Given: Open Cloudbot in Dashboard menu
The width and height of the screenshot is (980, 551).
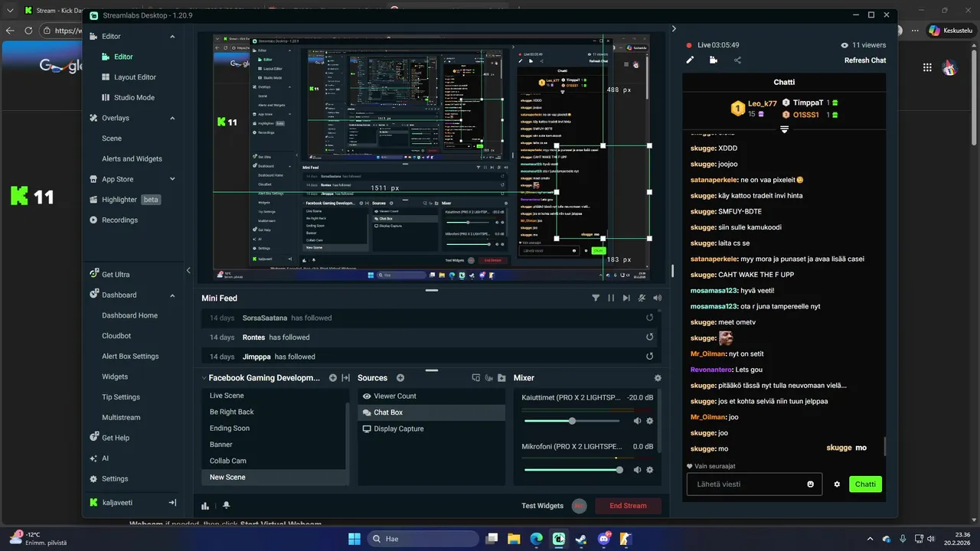Looking at the screenshot, I should 116,336.
